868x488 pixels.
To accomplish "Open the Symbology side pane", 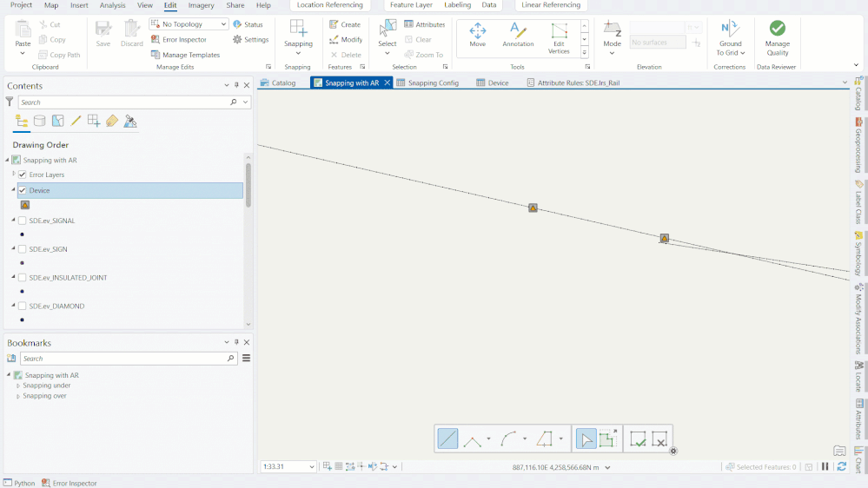I will pyautogui.click(x=858, y=252).
